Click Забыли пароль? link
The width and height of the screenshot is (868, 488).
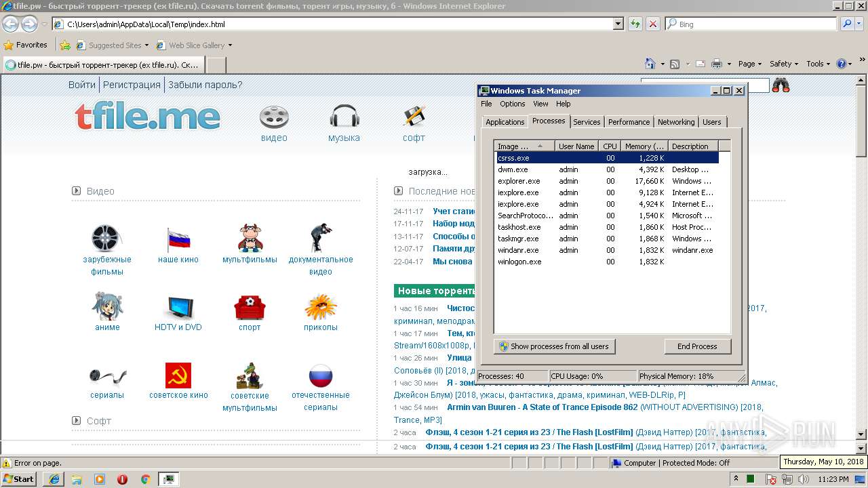205,85
